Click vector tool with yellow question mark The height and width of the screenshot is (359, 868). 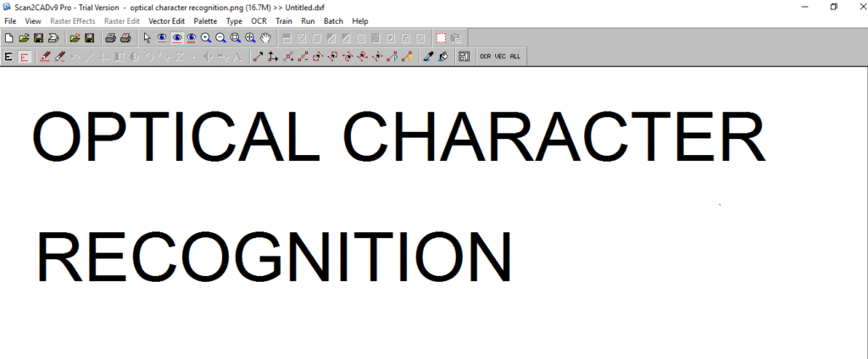pyautogui.click(x=407, y=57)
